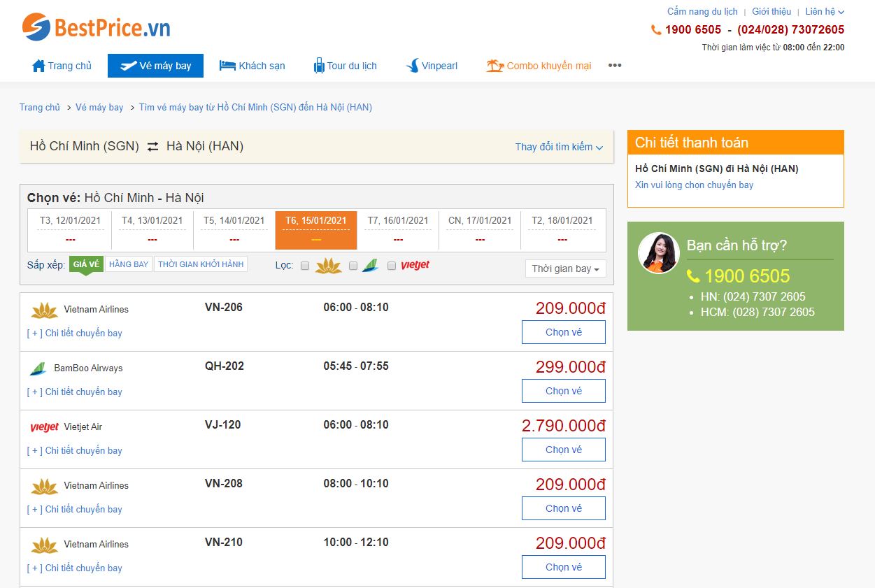Open the Giới thiệu link
Image resolution: width=875 pixels, height=588 pixels.
[x=771, y=12]
